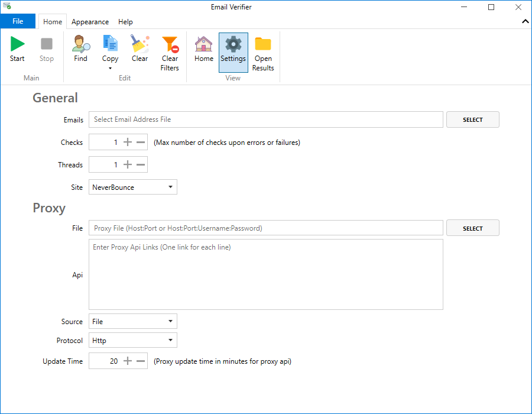Click the Settings gear icon
The height and width of the screenshot is (414, 532).
[x=233, y=44]
